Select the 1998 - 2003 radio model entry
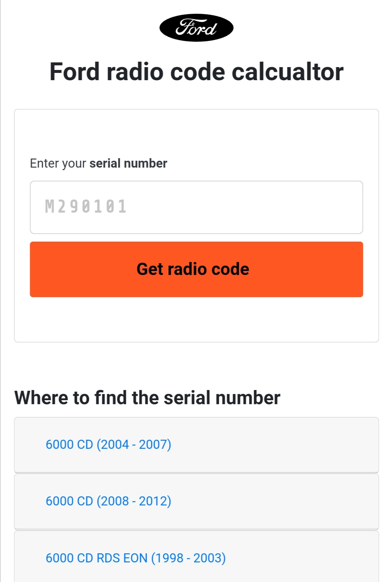Image resolution: width=392 pixels, height=582 pixels. click(x=135, y=558)
